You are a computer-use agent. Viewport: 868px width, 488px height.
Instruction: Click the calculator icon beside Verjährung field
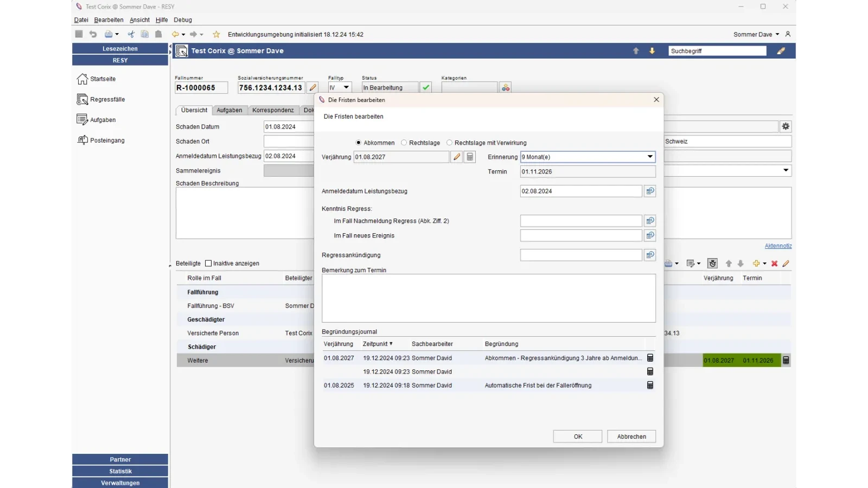click(470, 157)
